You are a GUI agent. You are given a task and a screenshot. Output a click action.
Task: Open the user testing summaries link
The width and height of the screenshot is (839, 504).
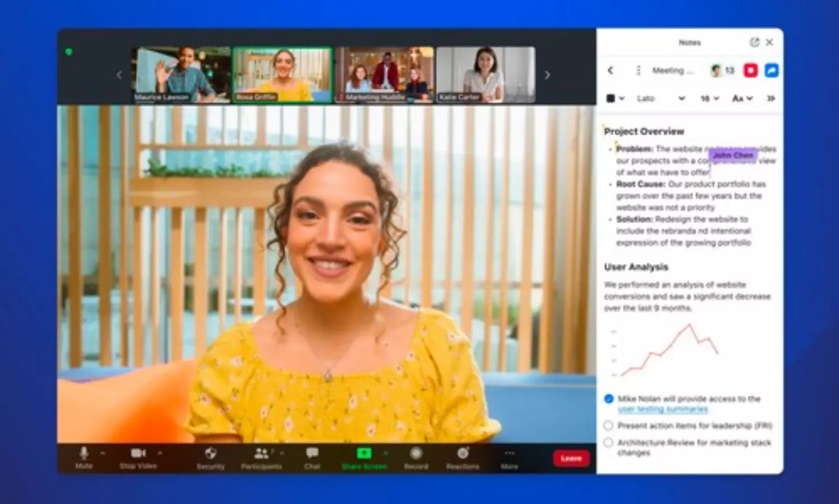pyautogui.click(x=663, y=409)
